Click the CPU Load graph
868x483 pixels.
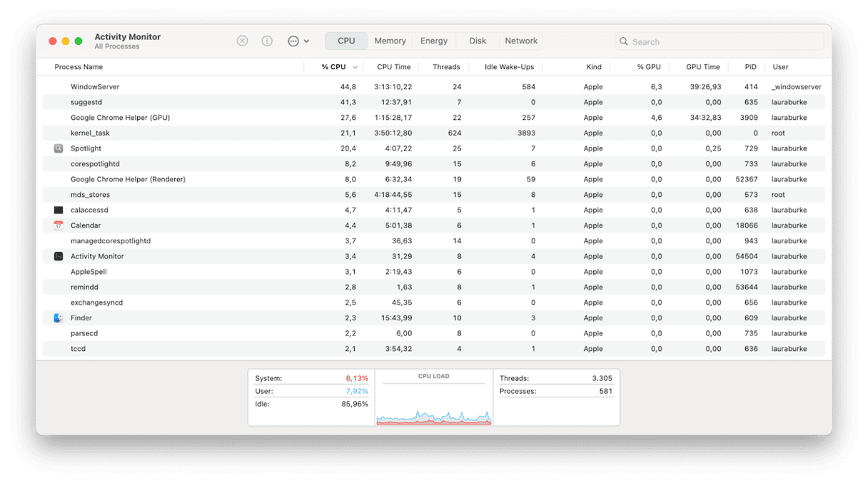(433, 405)
